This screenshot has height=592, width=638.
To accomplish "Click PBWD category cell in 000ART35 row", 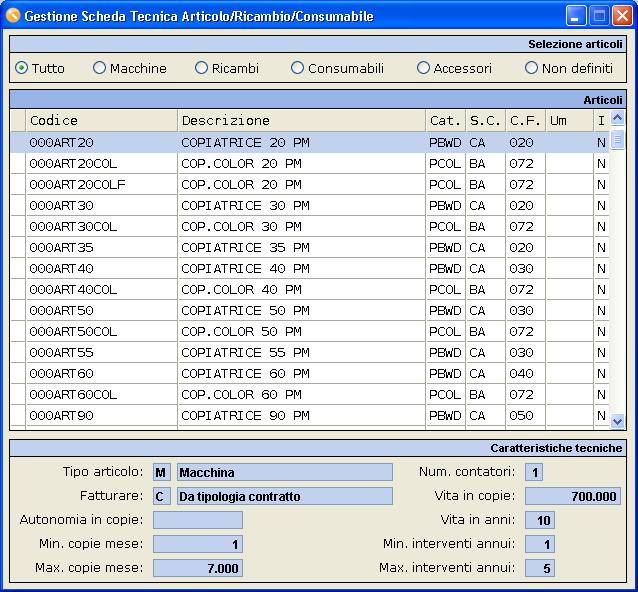I will pos(445,247).
